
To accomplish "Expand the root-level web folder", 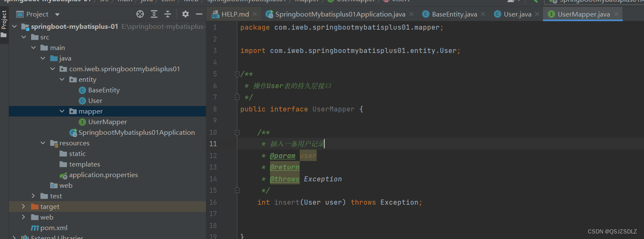I will pos(24,217).
